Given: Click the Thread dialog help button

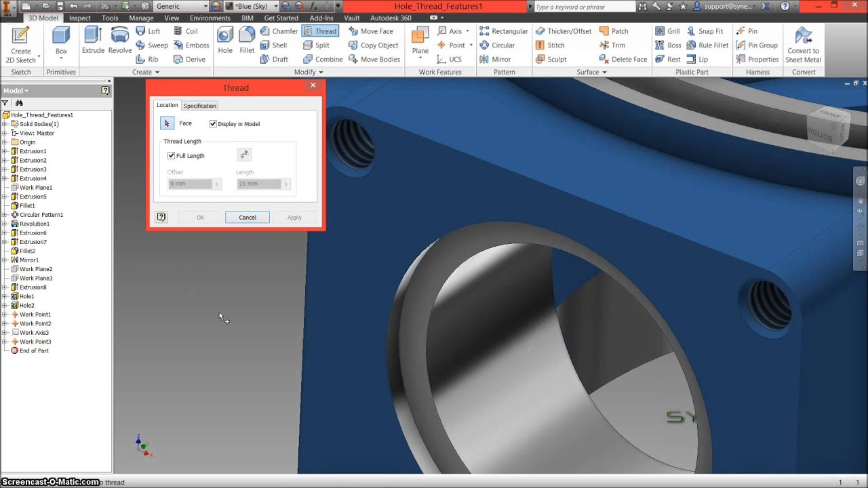Looking at the screenshot, I should tap(161, 218).
